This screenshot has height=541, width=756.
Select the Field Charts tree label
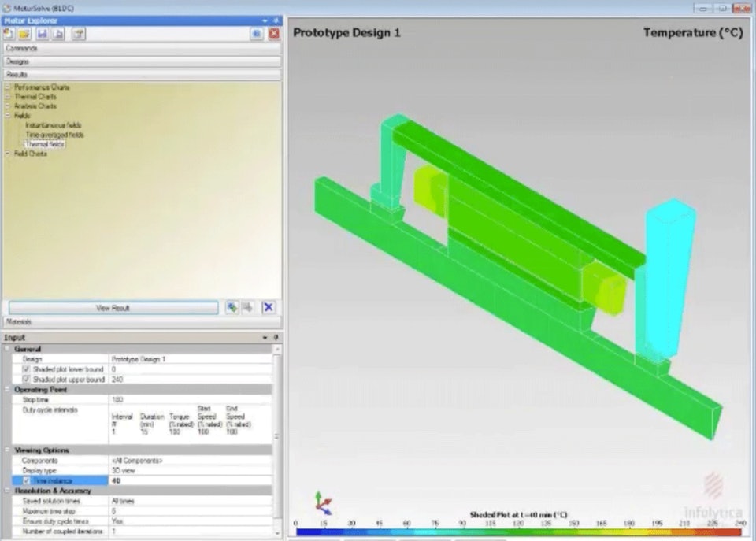(x=31, y=154)
